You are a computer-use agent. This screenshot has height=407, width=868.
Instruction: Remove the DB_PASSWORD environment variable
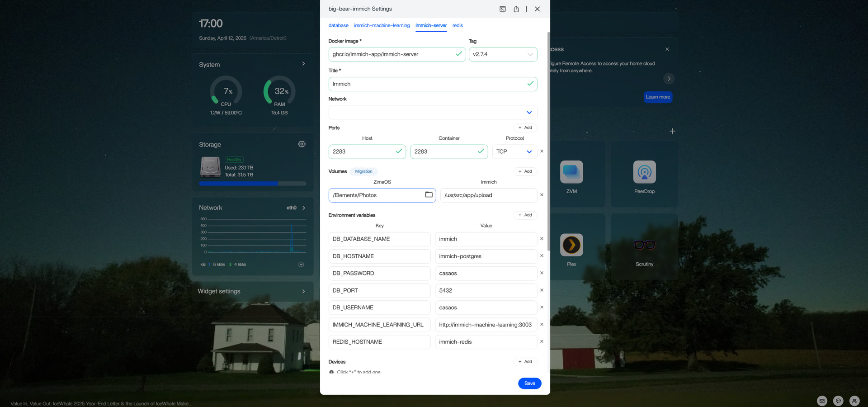click(542, 273)
